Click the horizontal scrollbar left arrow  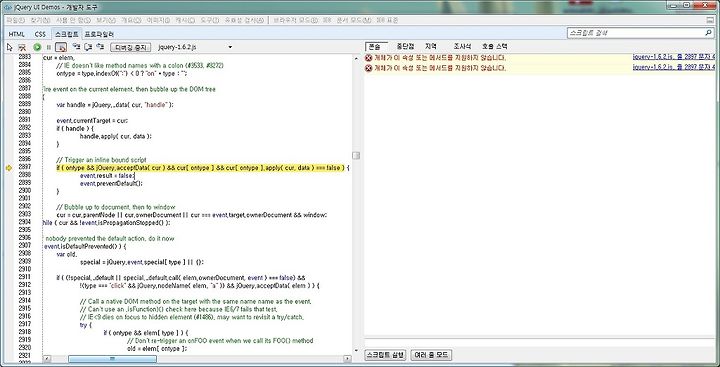click(x=47, y=359)
